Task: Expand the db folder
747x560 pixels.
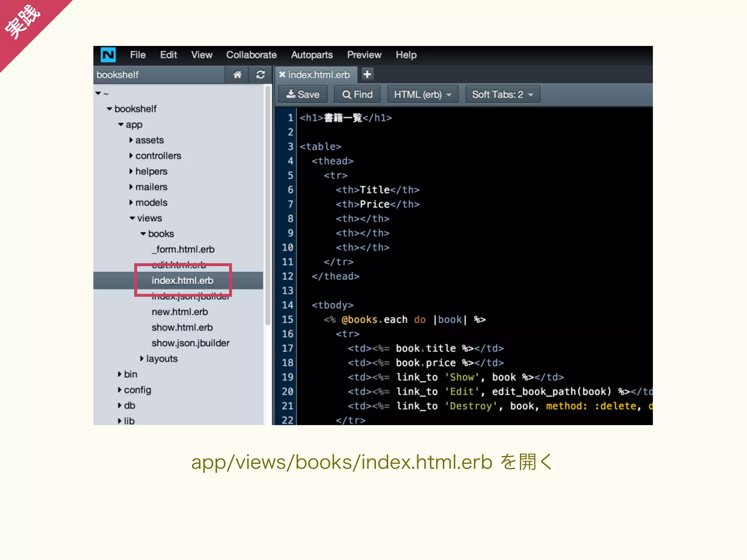Action: pos(119,406)
